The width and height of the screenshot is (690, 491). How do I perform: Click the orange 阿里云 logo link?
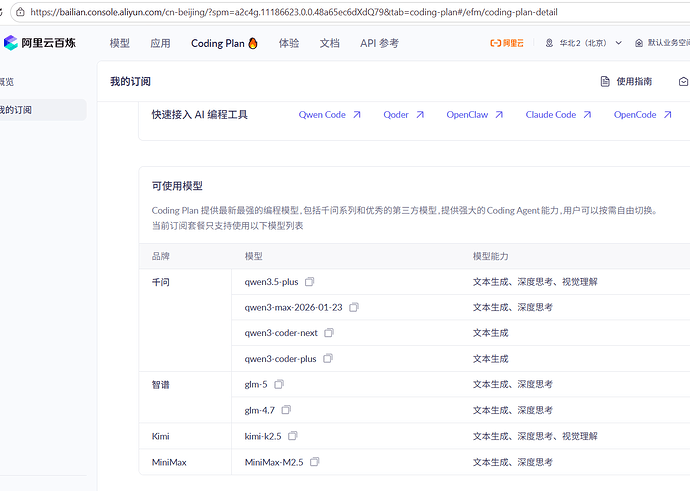pyautogui.click(x=507, y=43)
